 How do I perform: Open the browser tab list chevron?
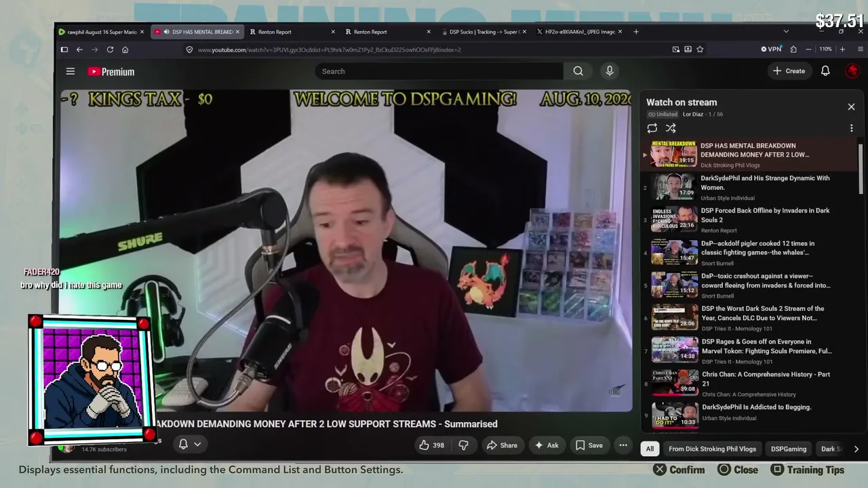coord(786,32)
